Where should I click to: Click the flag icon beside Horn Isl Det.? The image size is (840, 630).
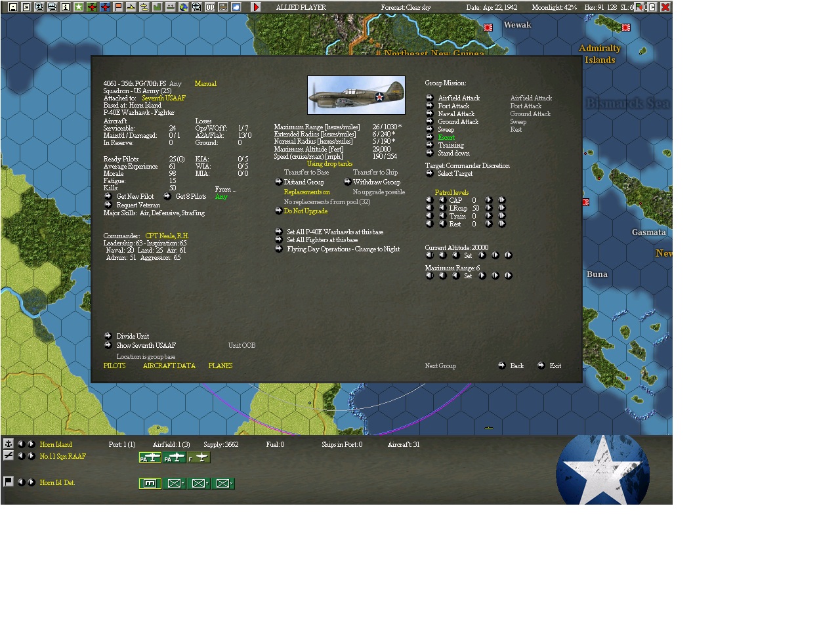[x=9, y=482]
